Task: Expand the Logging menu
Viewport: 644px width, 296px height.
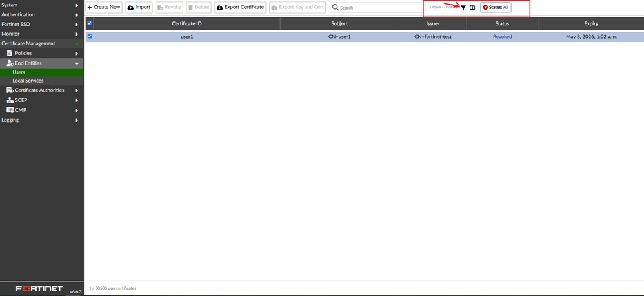Action: (41, 120)
